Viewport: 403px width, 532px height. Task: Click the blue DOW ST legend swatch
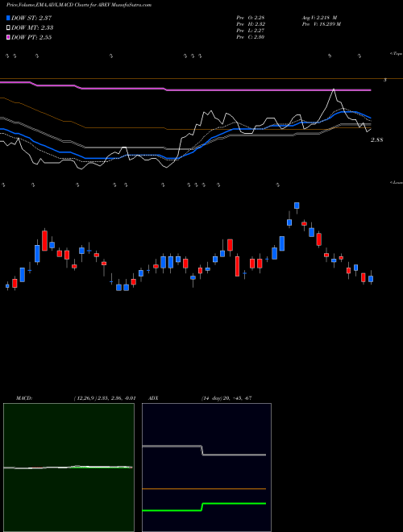(x=8, y=18)
